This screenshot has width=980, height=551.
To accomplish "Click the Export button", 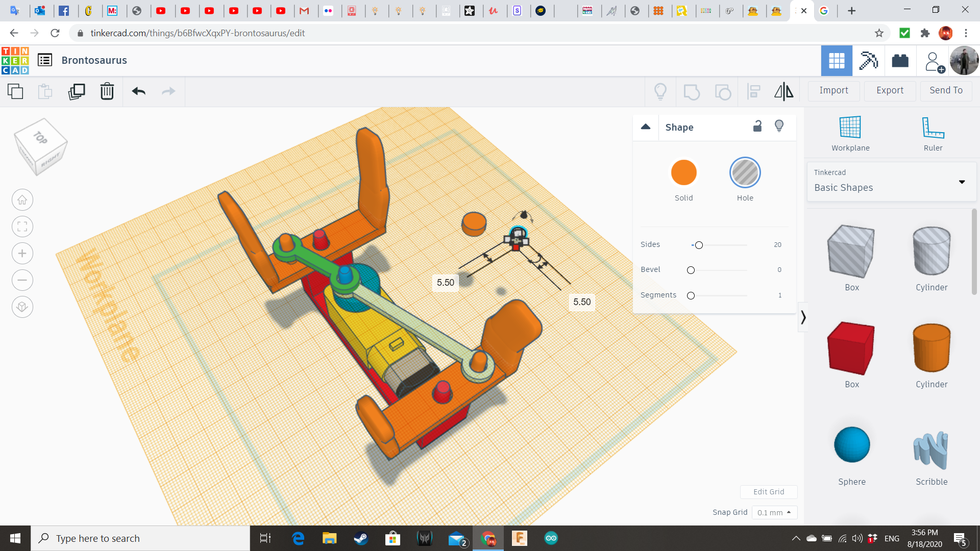I will pyautogui.click(x=890, y=90).
